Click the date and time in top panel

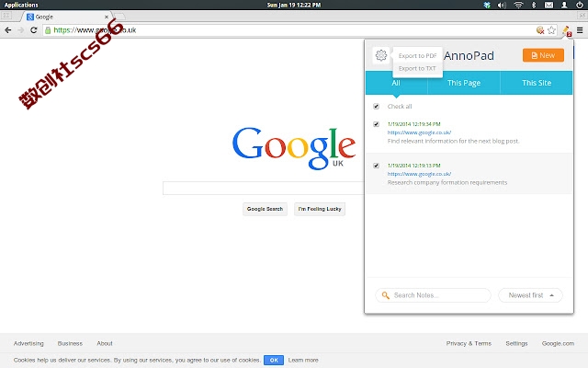pyautogui.click(x=294, y=5)
